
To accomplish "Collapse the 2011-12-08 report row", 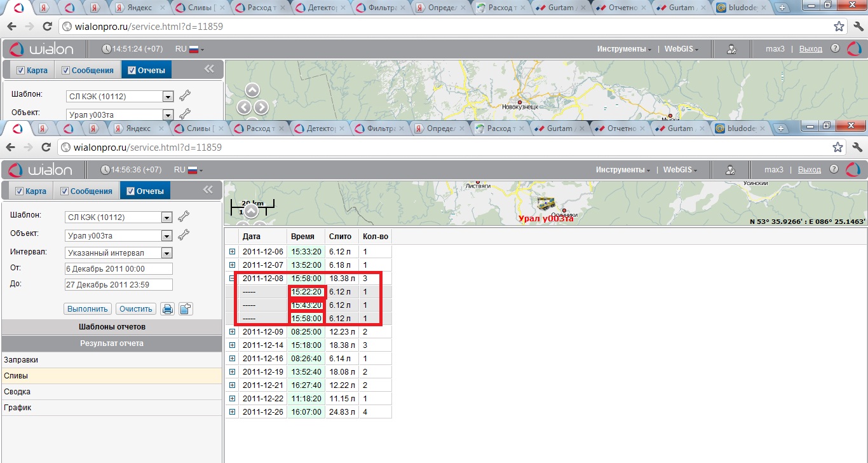I will (x=232, y=279).
